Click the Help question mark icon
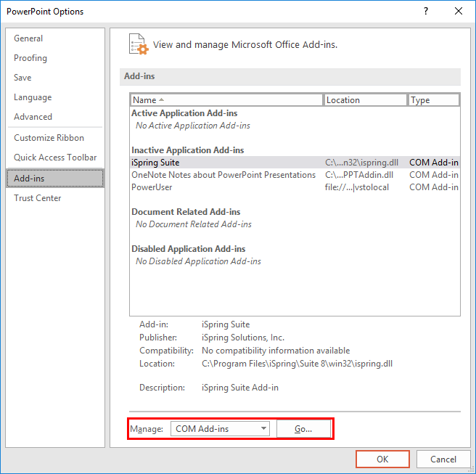The height and width of the screenshot is (474, 476). pos(426,11)
